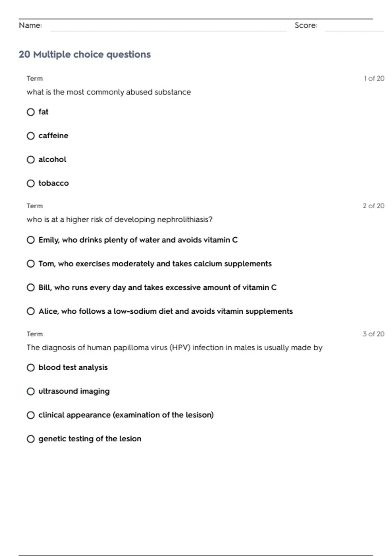Mark 'alcohol' as the answer
This screenshot has width=392, height=556.
[x=31, y=160]
